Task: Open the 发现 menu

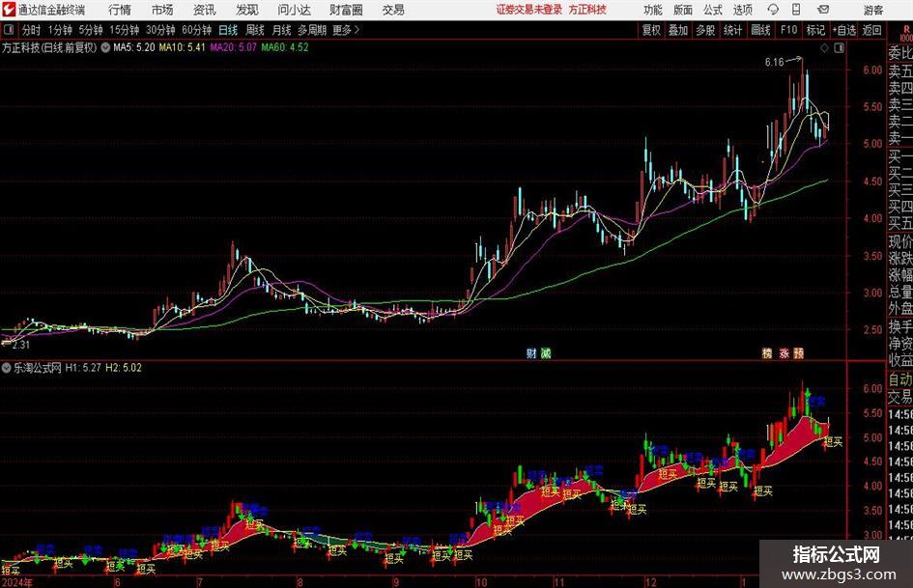Action: 247,10
